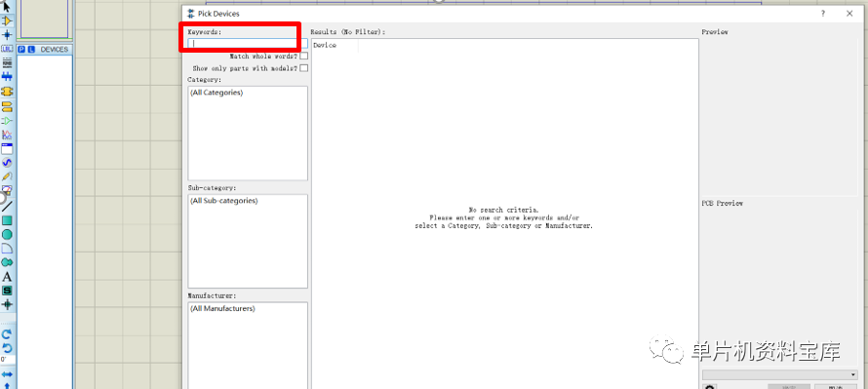Click the Pick Devices title bar icon
This screenshot has height=389, width=868.
click(191, 14)
